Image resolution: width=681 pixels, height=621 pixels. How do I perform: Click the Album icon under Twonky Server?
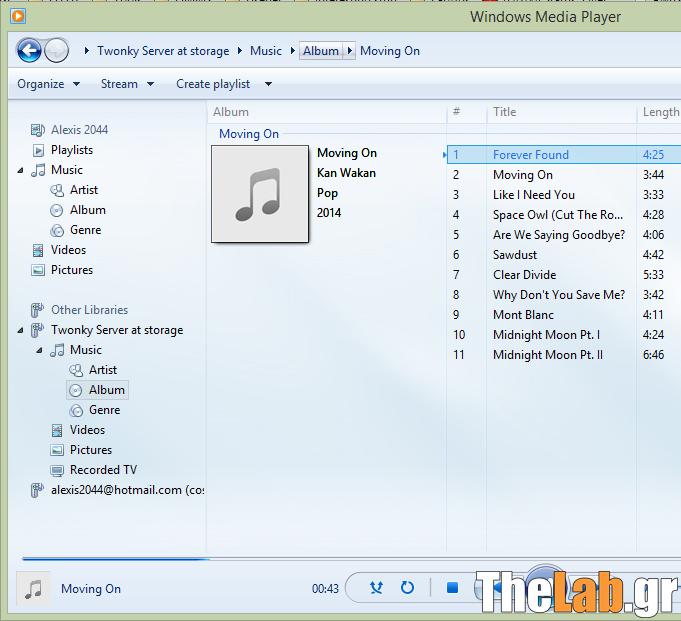coord(76,390)
